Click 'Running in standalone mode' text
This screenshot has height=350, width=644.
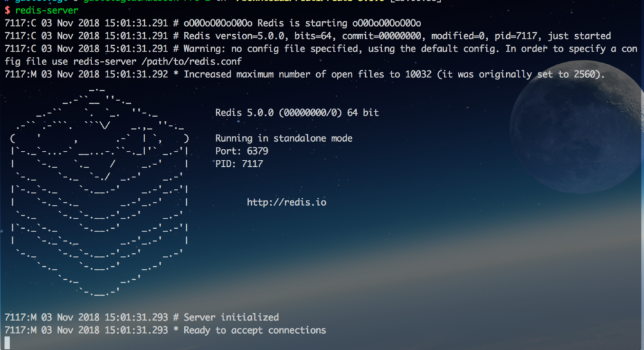(x=284, y=138)
